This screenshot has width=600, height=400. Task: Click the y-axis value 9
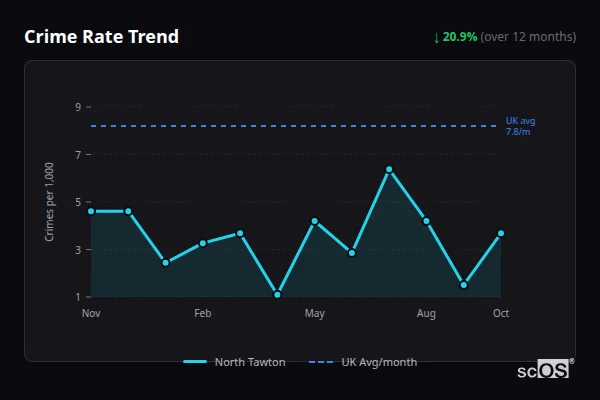[78, 107]
